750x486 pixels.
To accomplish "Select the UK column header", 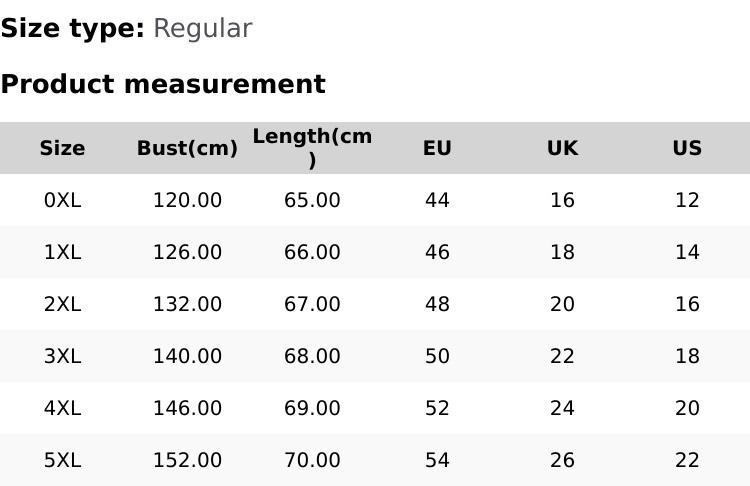I will [x=562, y=148].
